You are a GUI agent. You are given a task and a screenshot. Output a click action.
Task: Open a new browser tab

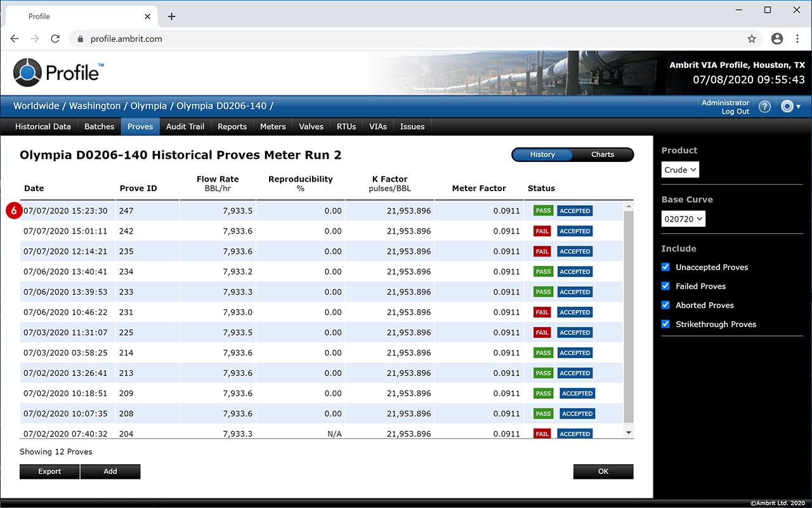click(171, 17)
